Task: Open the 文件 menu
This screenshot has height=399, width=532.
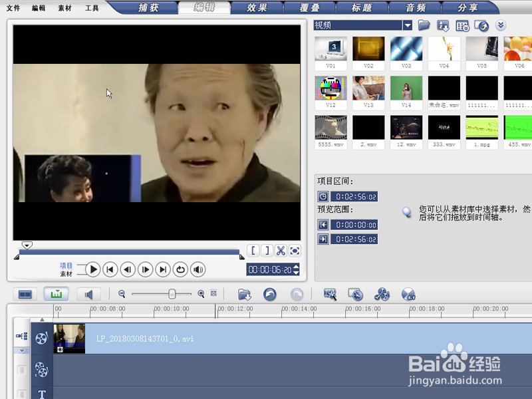Action: point(13,8)
